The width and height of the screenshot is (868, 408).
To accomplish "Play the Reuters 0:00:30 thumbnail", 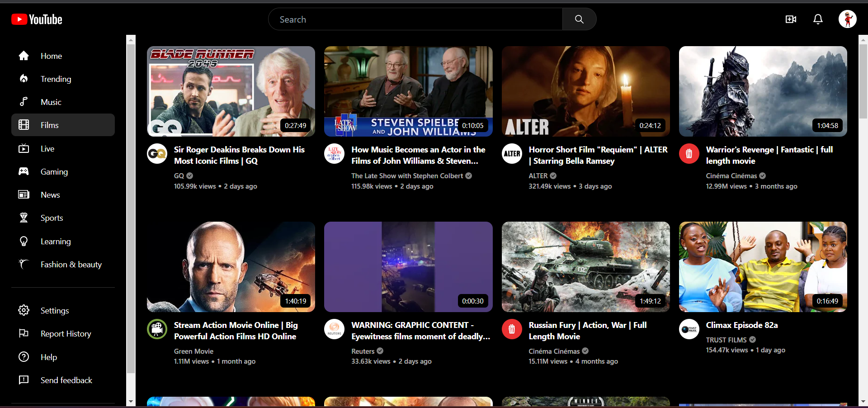I will pyautogui.click(x=408, y=267).
